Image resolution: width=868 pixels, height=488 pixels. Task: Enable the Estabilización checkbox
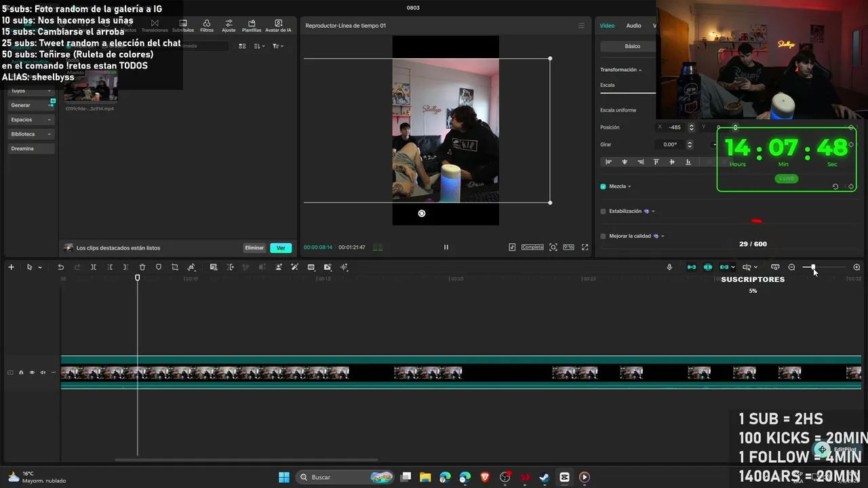pyautogui.click(x=603, y=211)
